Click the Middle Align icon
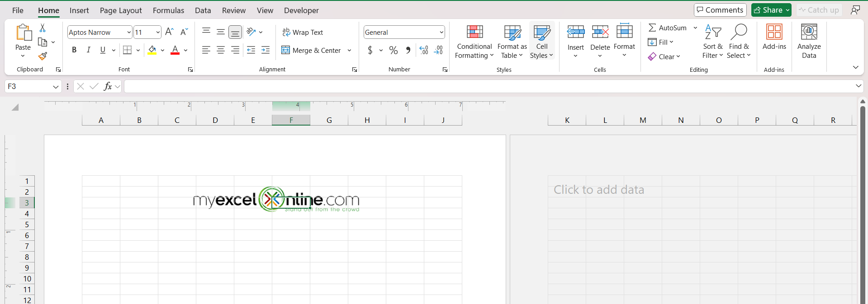 click(x=221, y=32)
